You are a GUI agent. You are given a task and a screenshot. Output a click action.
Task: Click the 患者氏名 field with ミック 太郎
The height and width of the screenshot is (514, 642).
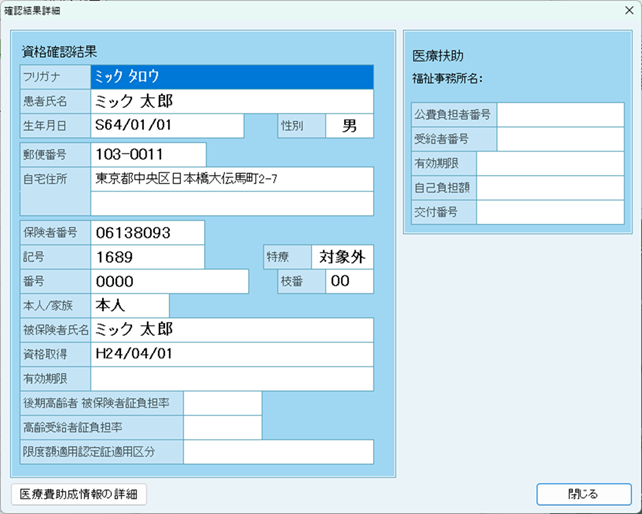pos(231,101)
